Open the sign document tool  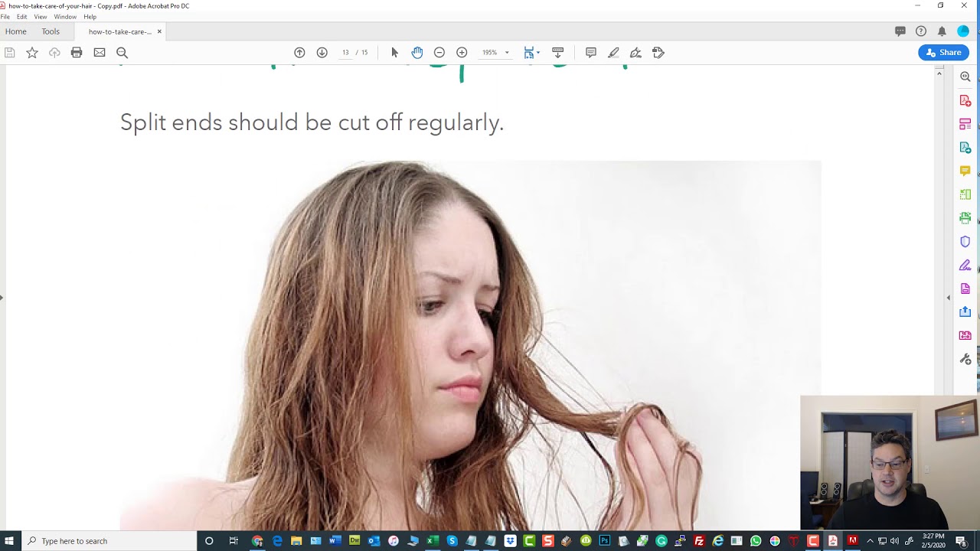click(x=635, y=53)
